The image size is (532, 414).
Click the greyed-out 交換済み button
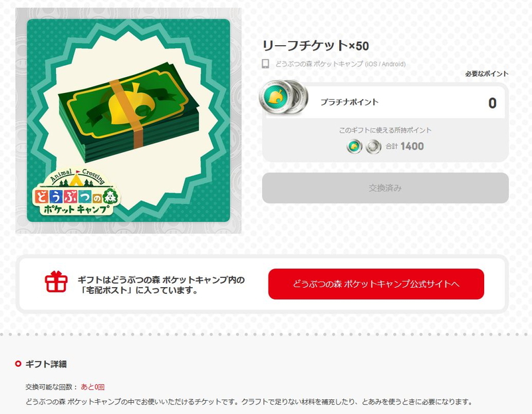(x=385, y=188)
